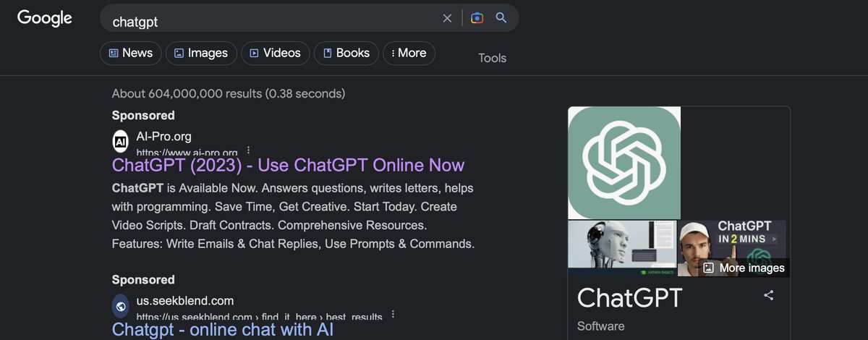The width and height of the screenshot is (868, 340).
Task: Share the ChatGPT knowledge panel
Action: 769,295
